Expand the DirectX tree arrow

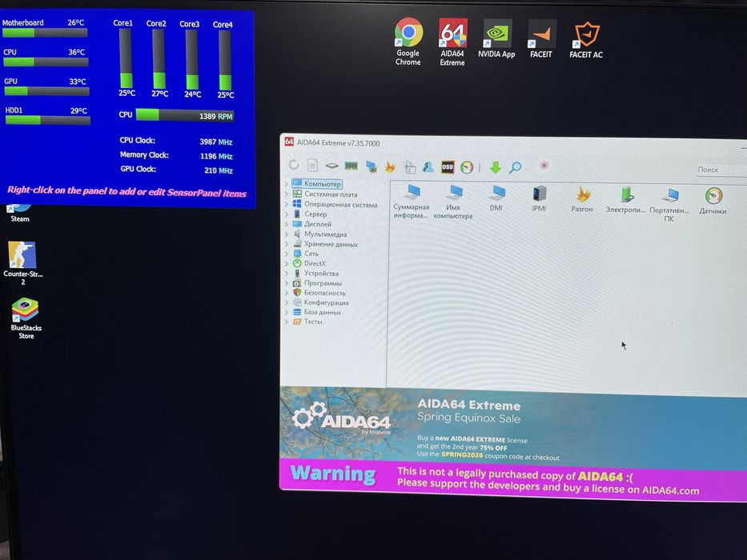[x=287, y=263]
